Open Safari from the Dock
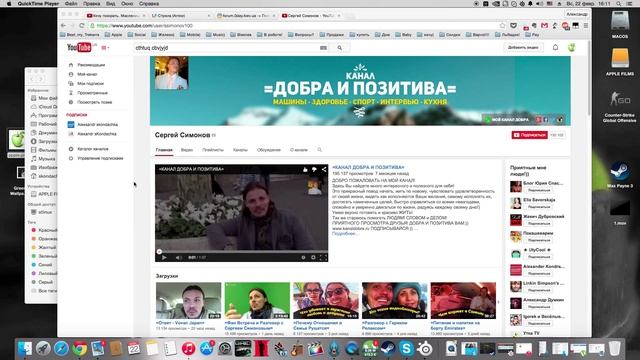 pos(61,348)
